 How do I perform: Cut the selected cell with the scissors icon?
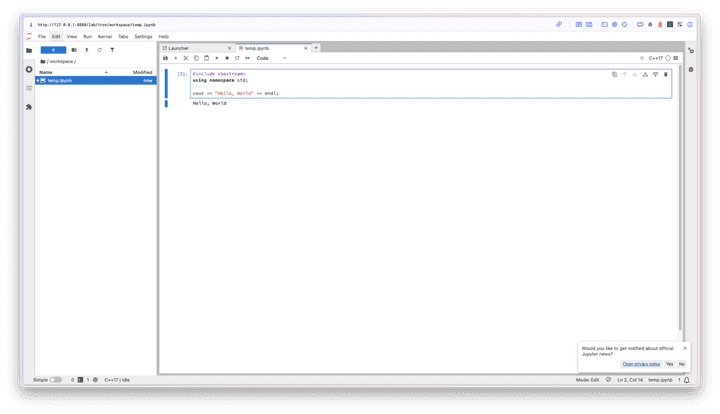186,58
